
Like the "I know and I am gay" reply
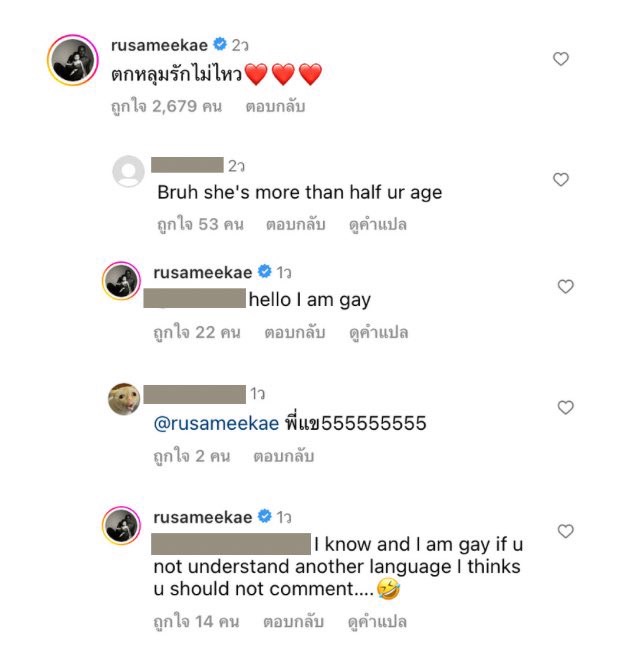(566, 531)
